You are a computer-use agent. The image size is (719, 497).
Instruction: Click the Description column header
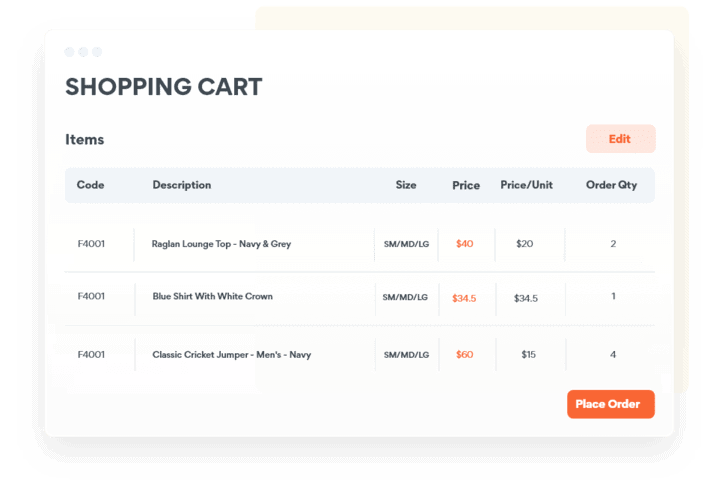tap(182, 185)
